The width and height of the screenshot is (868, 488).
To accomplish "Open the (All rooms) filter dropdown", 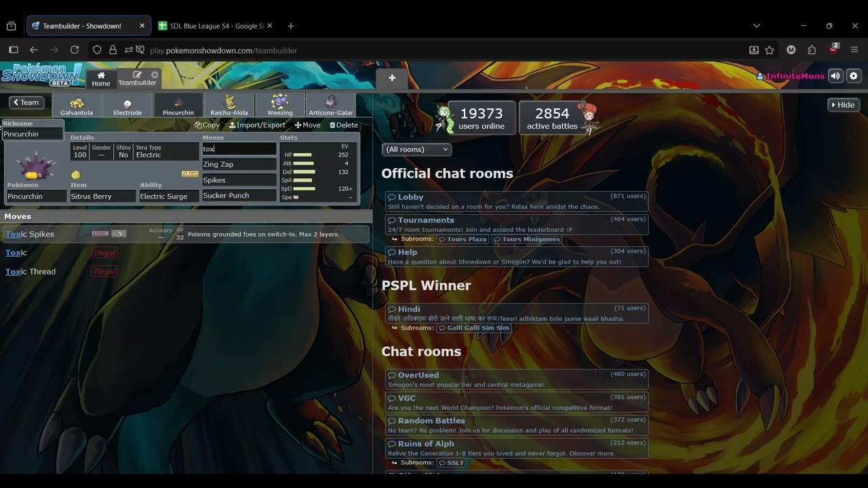I will point(416,149).
